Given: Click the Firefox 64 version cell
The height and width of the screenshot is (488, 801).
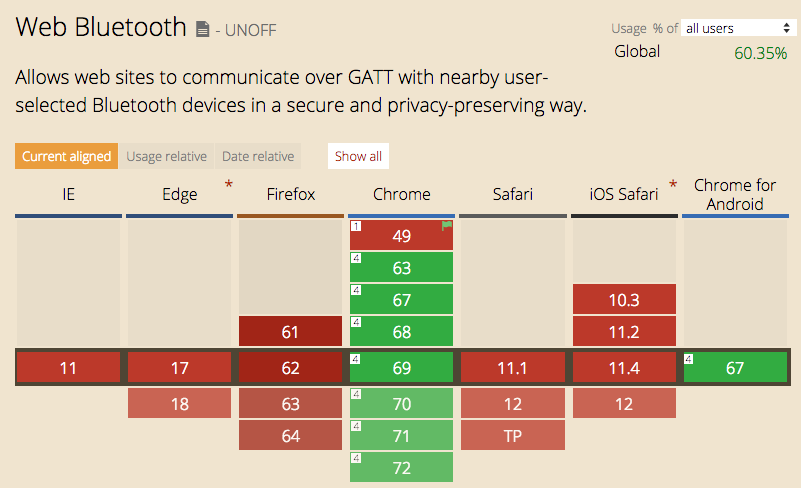Looking at the screenshot, I should [x=290, y=435].
